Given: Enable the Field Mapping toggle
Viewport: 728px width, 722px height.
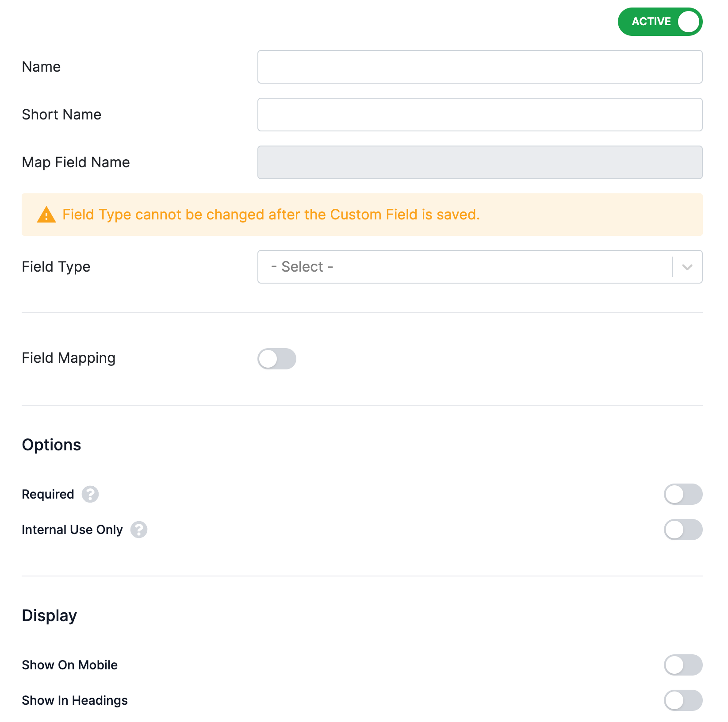Looking at the screenshot, I should (x=277, y=359).
